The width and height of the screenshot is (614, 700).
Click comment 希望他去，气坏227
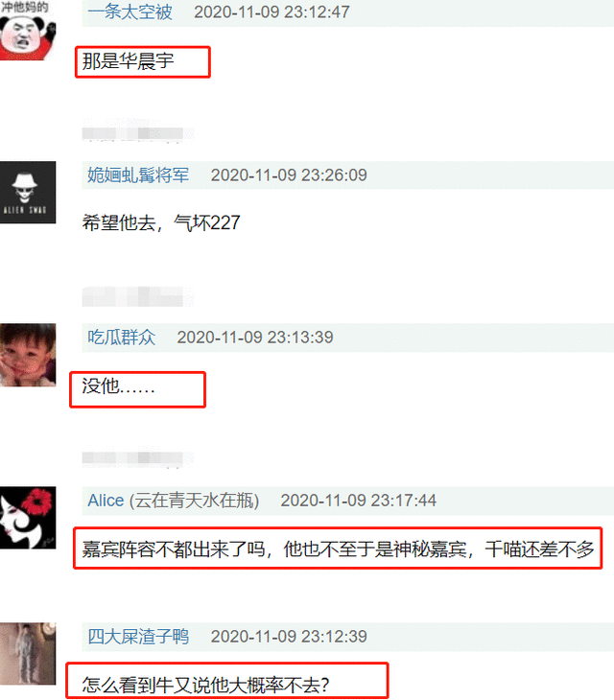(x=161, y=222)
